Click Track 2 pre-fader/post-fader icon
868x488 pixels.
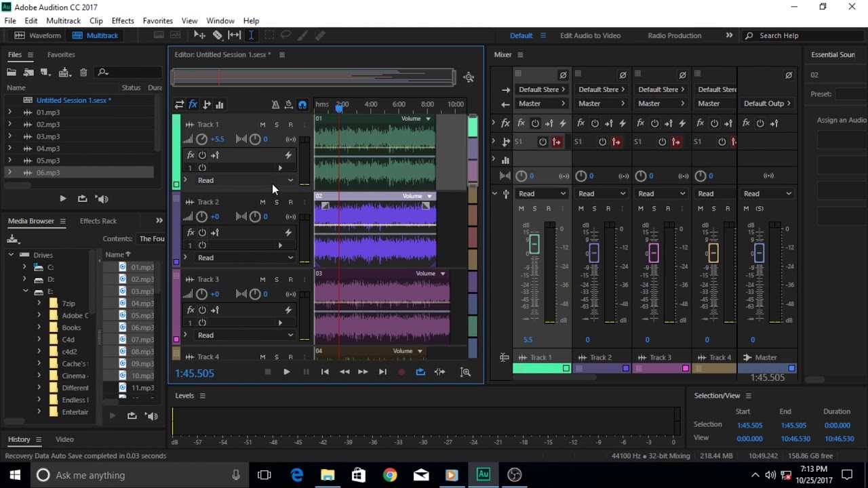pos(214,232)
